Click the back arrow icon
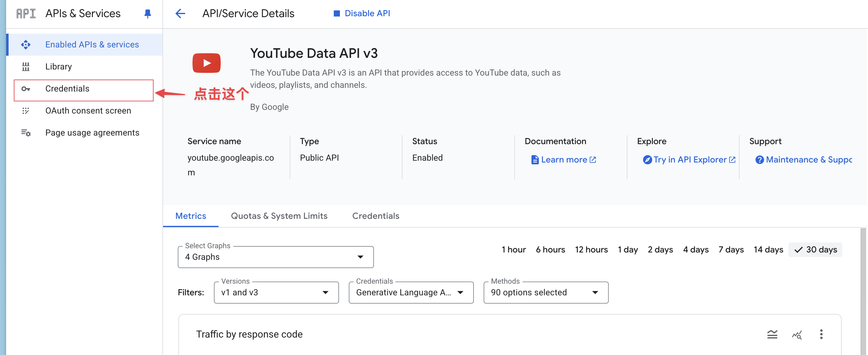Viewport: 868px width, 355px height. [x=180, y=13]
